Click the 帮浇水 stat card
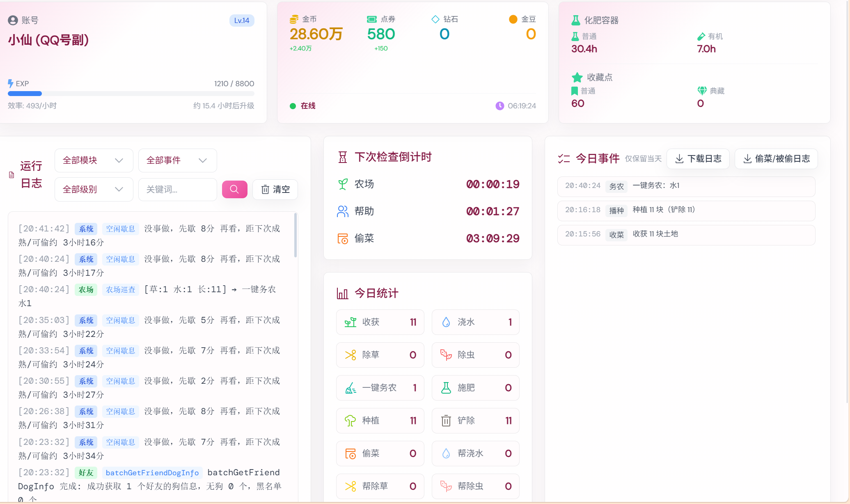Viewport: 850px width, 504px height. (x=475, y=454)
